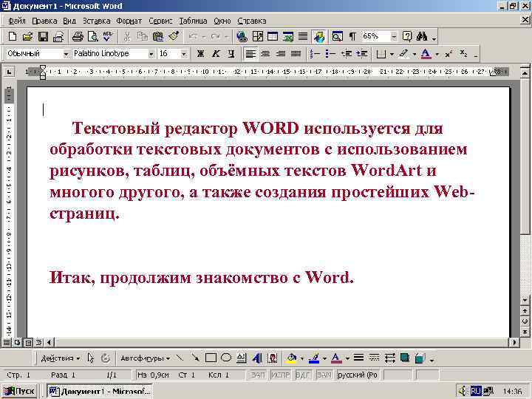Click the Пуск Start button

pos(20,391)
